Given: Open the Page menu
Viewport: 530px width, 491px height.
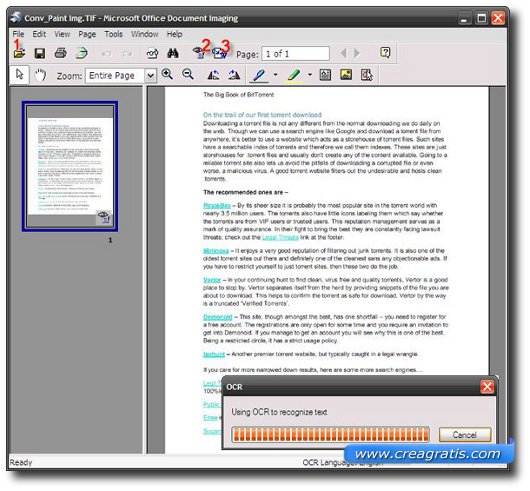Looking at the screenshot, I should [87, 34].
